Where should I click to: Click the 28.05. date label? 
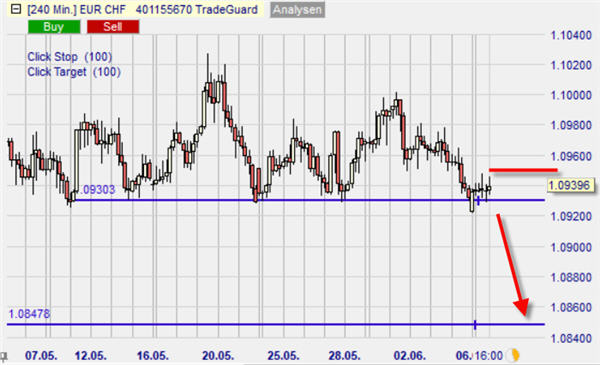pyautogui.click(x=344, y=355)
